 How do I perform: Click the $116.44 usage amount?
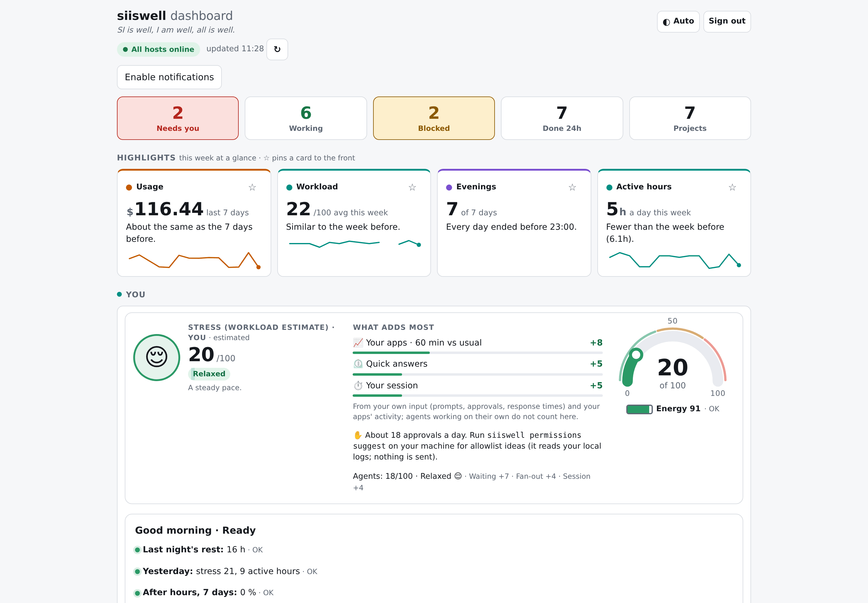click(165, 209)
